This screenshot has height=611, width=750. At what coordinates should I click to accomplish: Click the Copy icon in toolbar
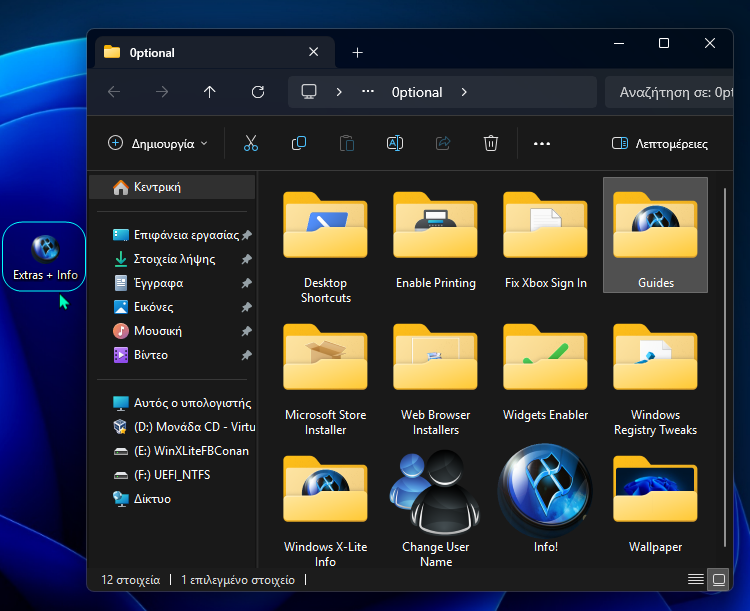click(x=299, y=143)
